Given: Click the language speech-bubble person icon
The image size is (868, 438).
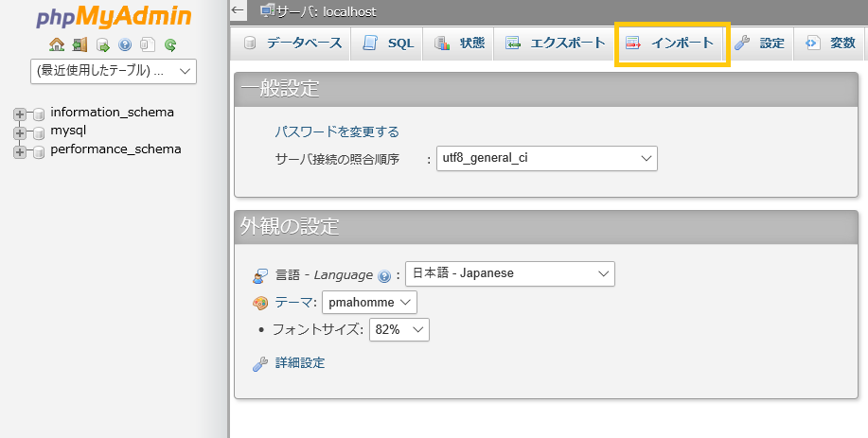Looking at the screenshot, I should pyautogui.click(x=260, y=275).
